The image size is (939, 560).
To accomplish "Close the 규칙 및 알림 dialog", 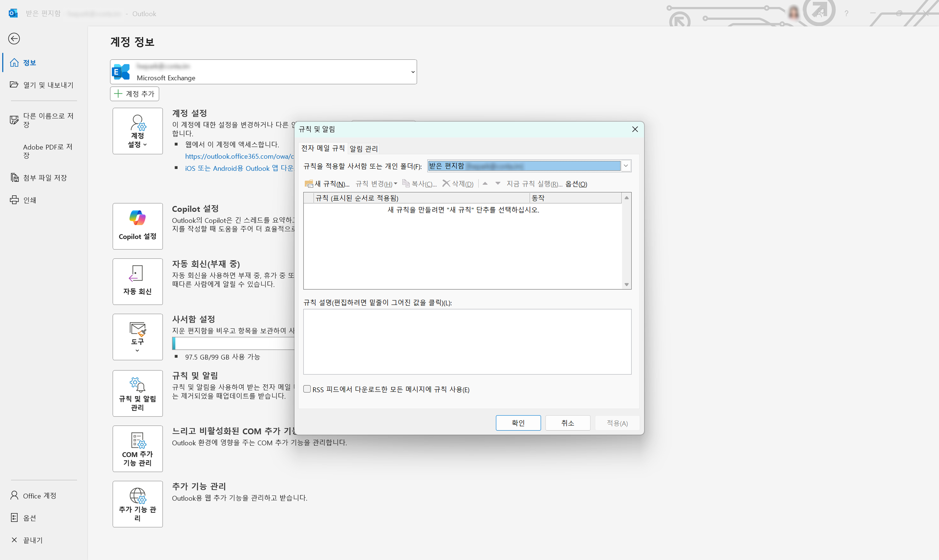I will 635,129.
